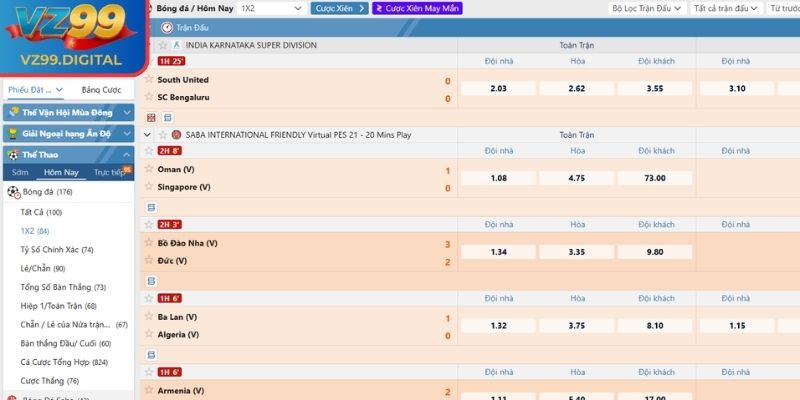Open Tỷ Số Chính Xác bet category
This screenshot has width=800, height=400.
coord(57,249)
